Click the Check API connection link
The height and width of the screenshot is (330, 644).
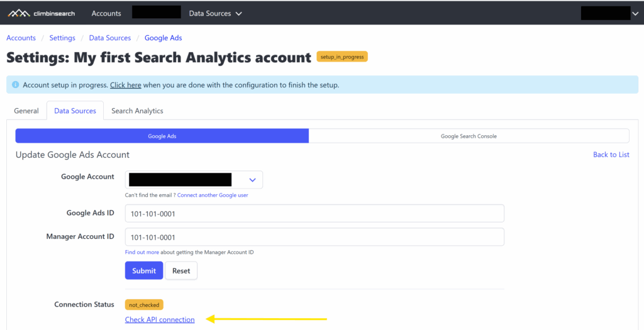coord(160,320)
